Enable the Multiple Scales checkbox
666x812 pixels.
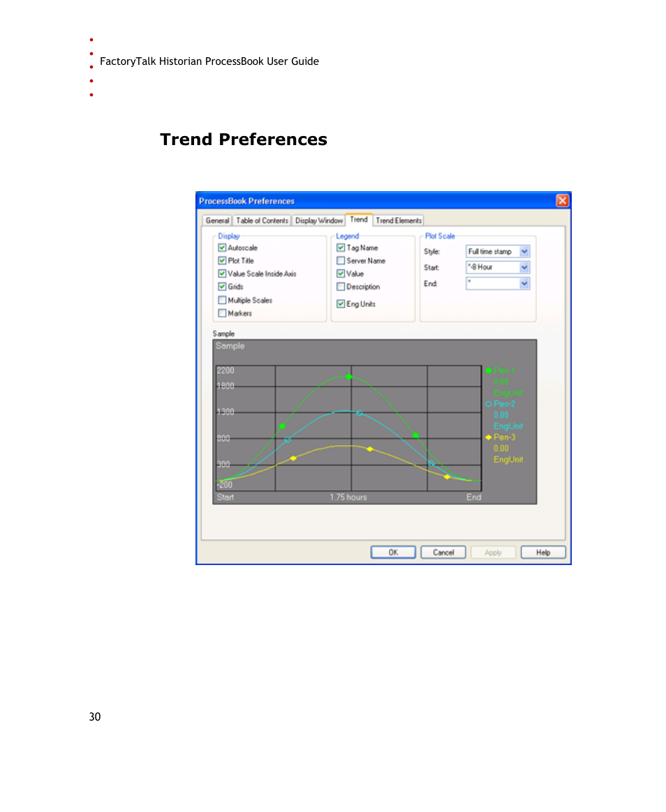(222, 300)
